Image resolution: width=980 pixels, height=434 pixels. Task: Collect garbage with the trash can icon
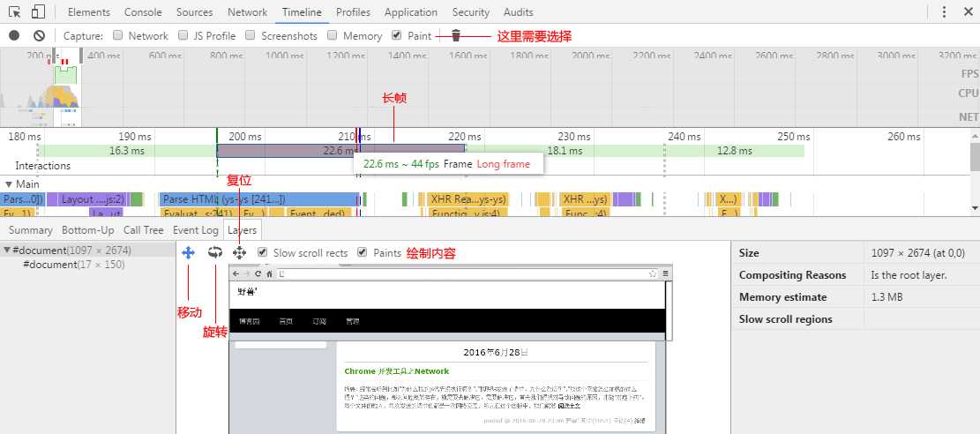pos(456,35)
